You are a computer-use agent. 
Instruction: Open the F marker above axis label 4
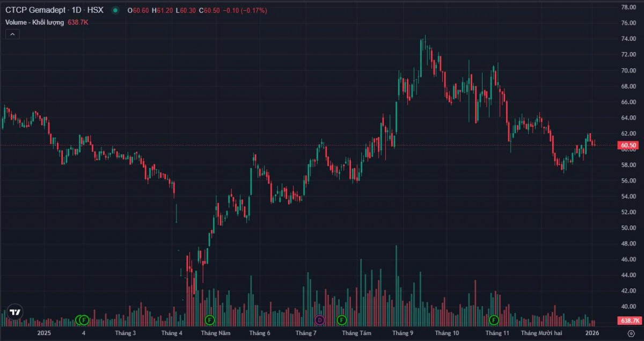tap(84, 320)
